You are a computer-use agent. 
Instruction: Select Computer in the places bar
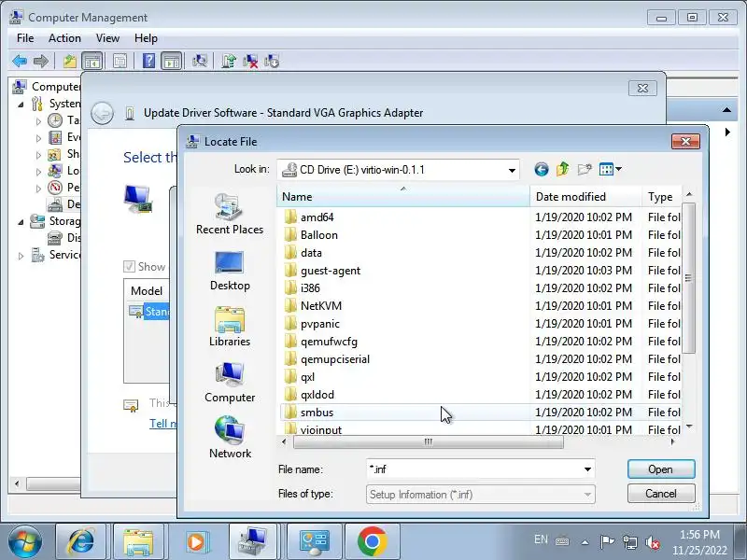(230, 383)
